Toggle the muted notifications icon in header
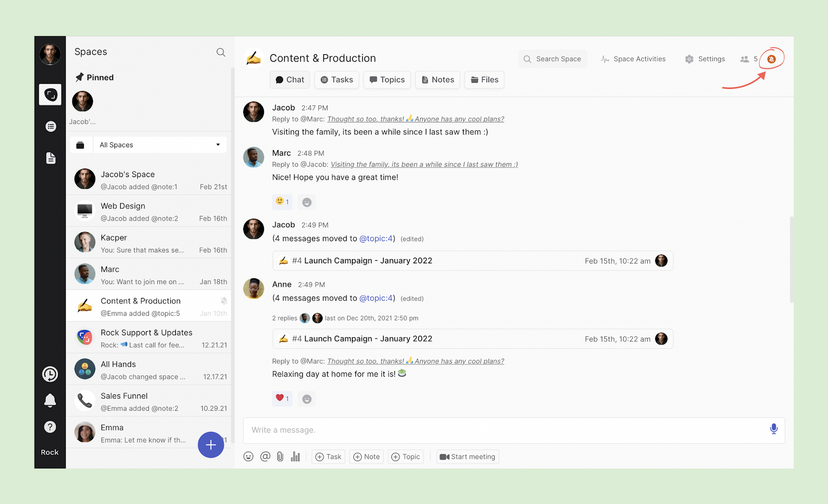The width and height of the screenshot is (828, 504). point(771,59)
